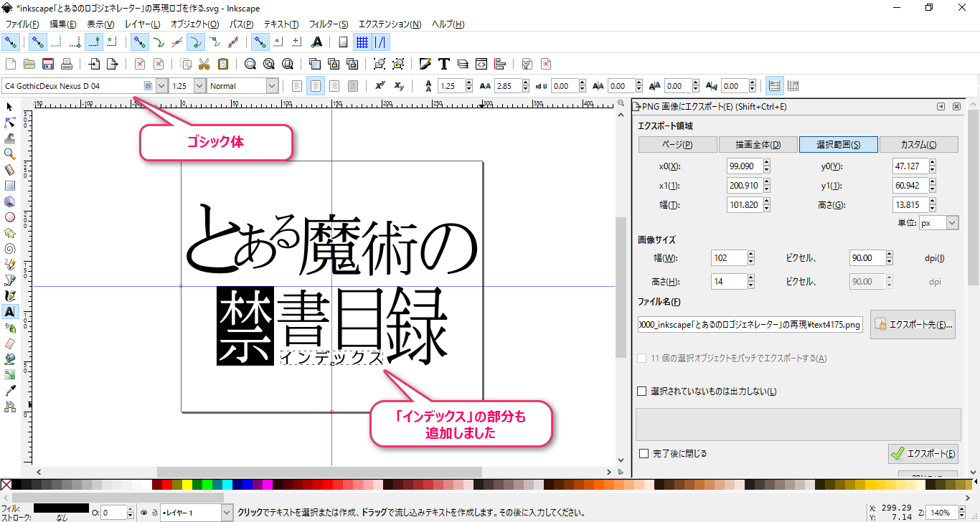Screen dimensions: 980x522
Task: Select the Eraser tool
Action: (9, 343)
